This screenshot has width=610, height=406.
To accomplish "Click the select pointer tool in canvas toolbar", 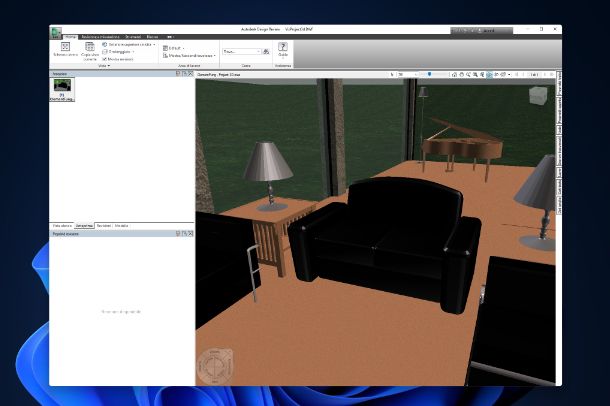I will click(x=392, y=74).
